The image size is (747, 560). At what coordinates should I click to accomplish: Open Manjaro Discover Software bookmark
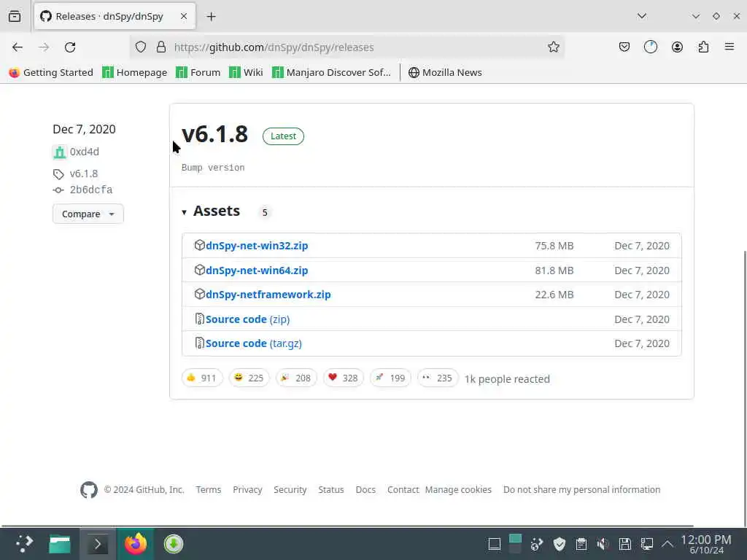(331, 72)
